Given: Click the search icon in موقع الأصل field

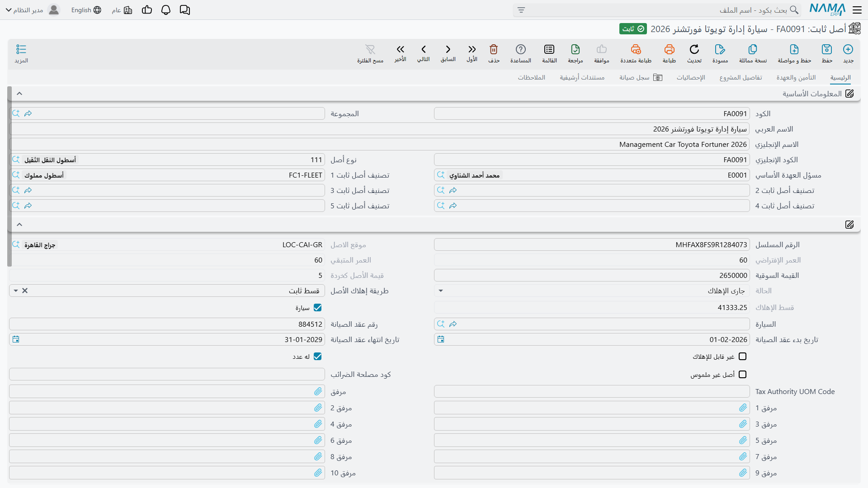Looking at the screenshot, I should coord(16,244).
